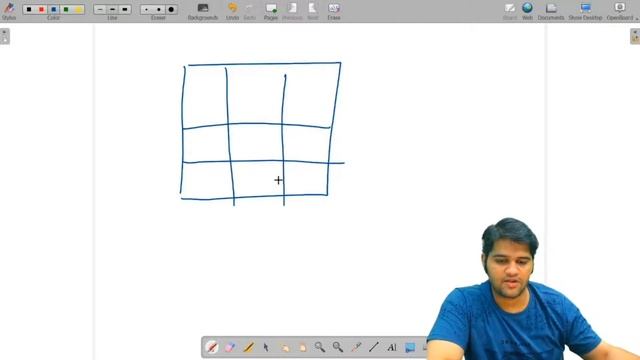Image resolution: width=640 pixels, height=360 pixels.
Task: Open the Documents view
Action: coord(551,11)
